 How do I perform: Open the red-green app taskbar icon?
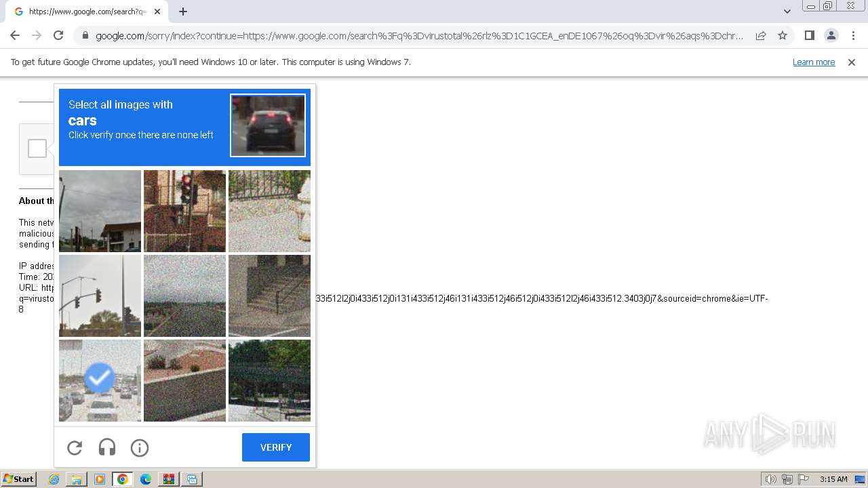(x=169, y=479)
